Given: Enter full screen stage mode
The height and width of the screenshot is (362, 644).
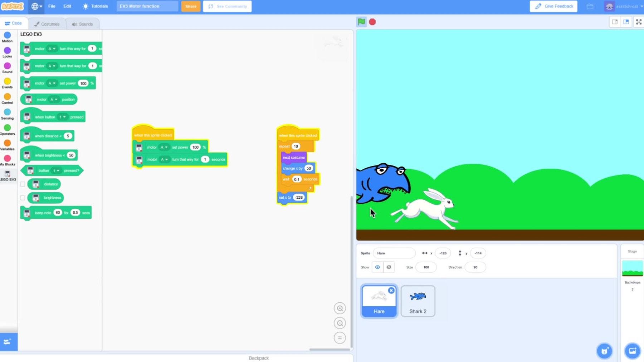Looking at the screenshot, I should click(x=639, y=22).
